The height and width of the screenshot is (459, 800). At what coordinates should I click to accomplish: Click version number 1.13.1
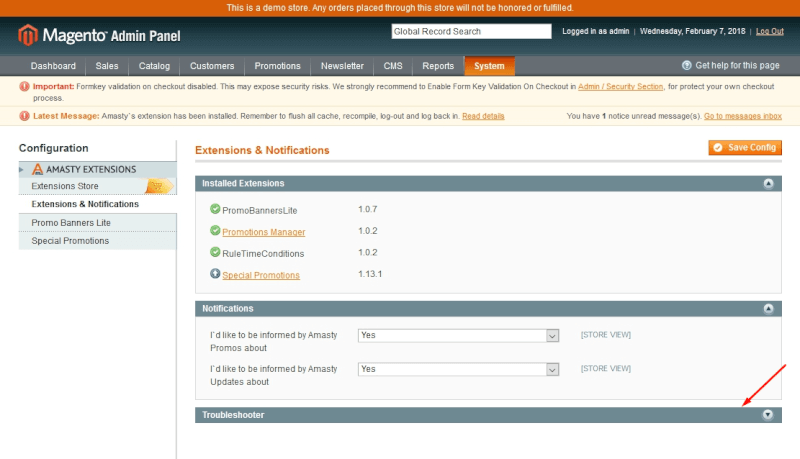[x=370, y=274]
